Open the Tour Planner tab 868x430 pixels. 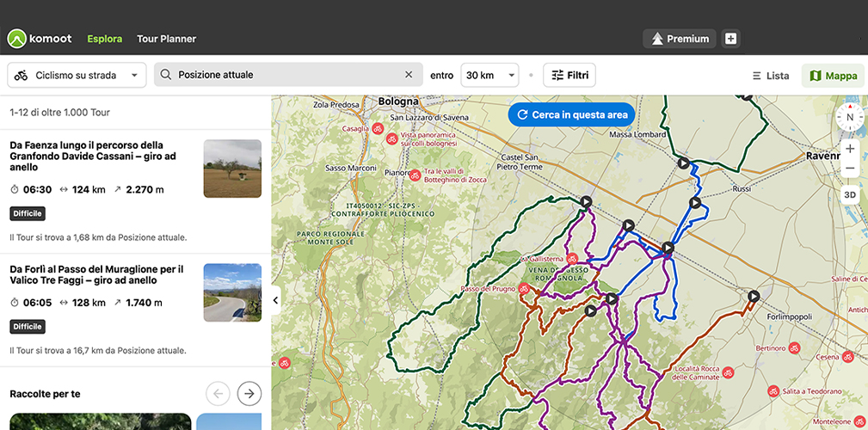coord(166,39)
